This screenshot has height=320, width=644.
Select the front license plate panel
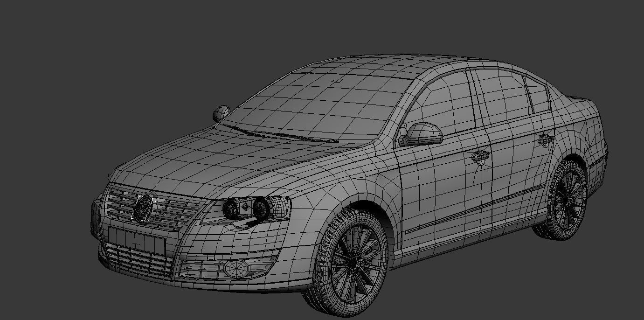click(137, 241)
